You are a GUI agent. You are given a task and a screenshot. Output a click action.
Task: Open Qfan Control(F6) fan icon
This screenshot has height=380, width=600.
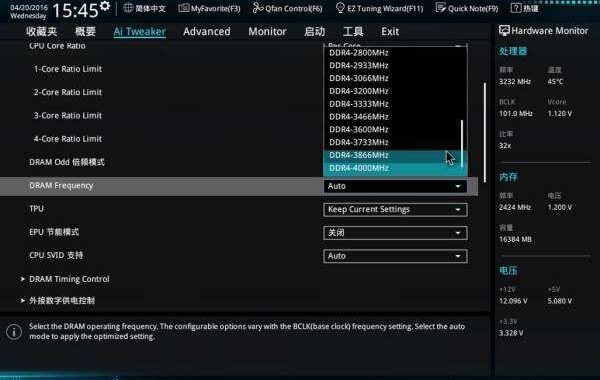tap(258, 8)
